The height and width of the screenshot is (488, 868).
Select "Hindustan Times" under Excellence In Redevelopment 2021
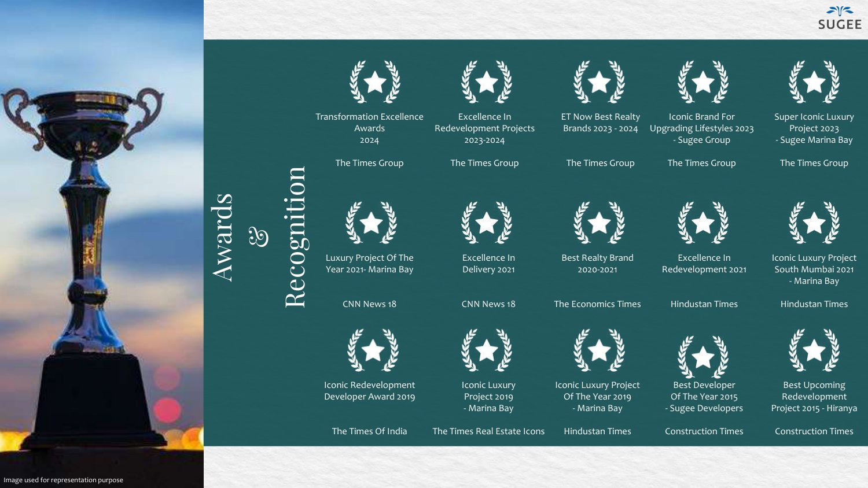pos(704,304)
